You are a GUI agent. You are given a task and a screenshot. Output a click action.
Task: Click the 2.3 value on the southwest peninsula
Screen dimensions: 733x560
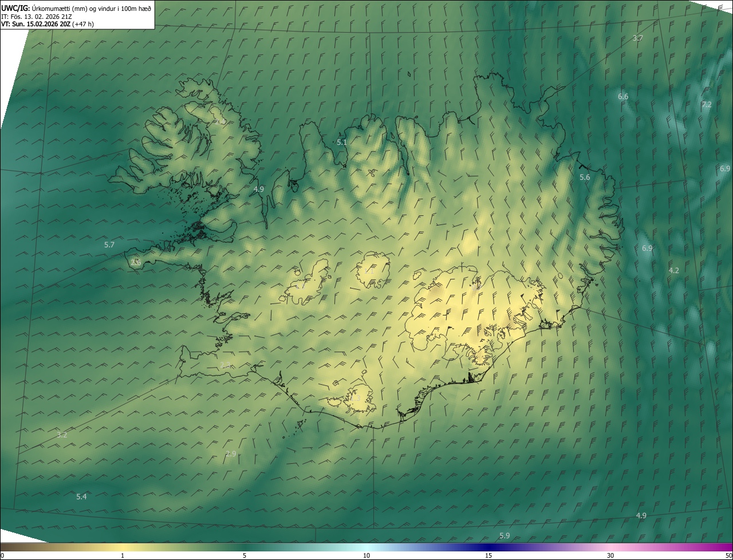click(226, 365)
